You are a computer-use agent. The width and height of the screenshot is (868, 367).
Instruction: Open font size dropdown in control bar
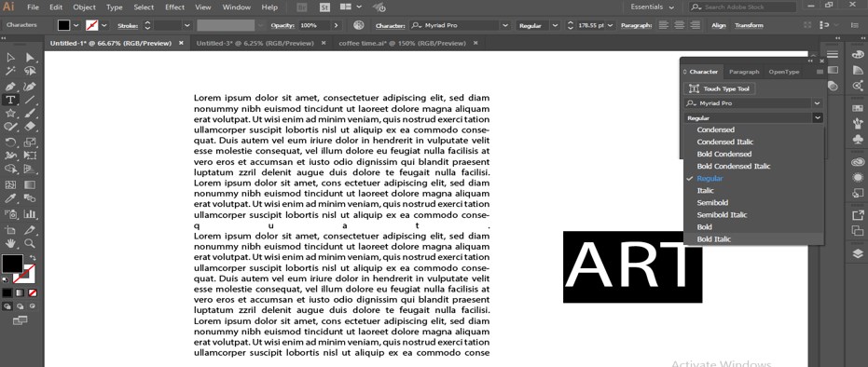[611, 25]
